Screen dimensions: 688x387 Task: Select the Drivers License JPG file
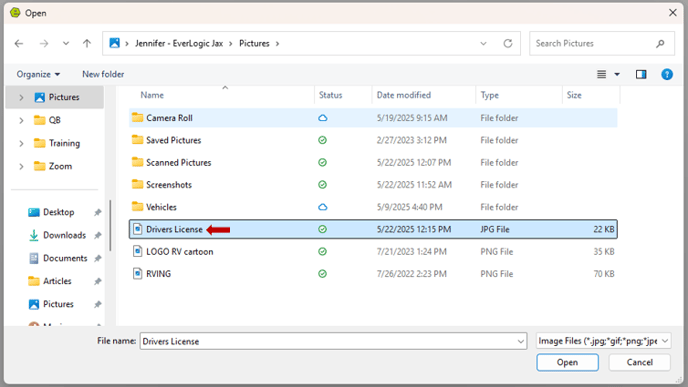coord(373,229)
